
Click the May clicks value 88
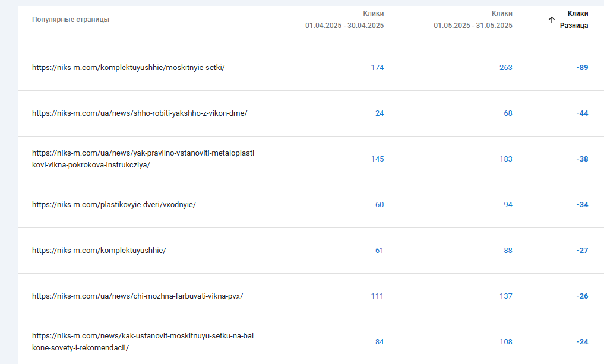pyautogui.click(x=508, y=251)
